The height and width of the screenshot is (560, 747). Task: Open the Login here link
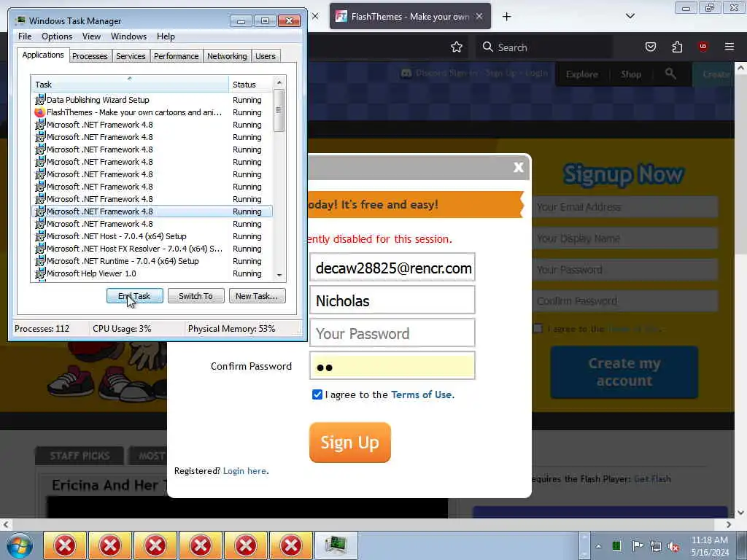tap(244, 471)
